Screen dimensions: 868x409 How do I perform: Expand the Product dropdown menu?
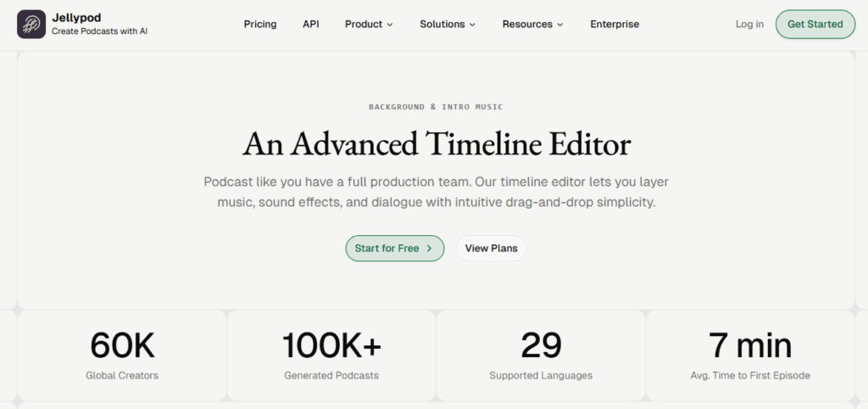coord(369,24)
